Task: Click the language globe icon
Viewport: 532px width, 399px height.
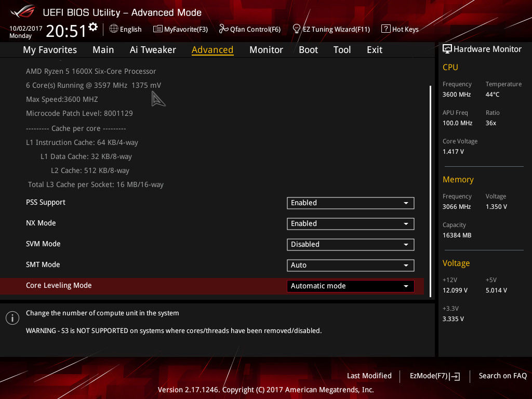Action: 114,29
